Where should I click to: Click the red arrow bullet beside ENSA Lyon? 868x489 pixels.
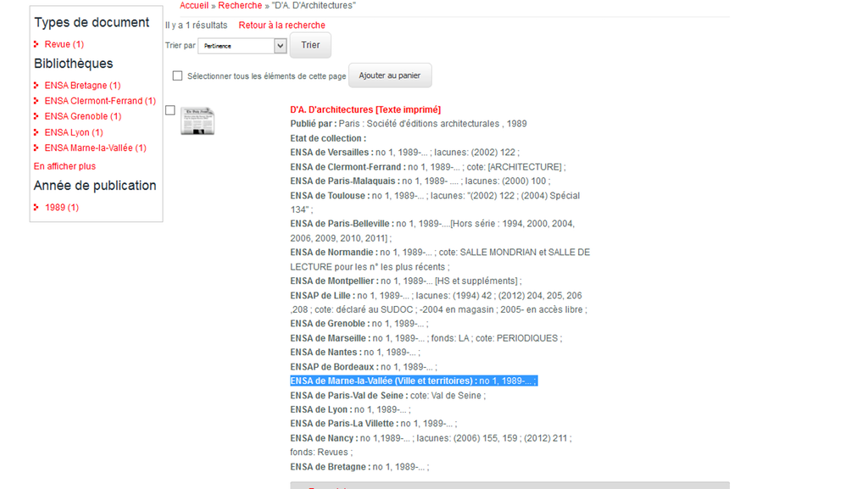click(x=36, y=132)
